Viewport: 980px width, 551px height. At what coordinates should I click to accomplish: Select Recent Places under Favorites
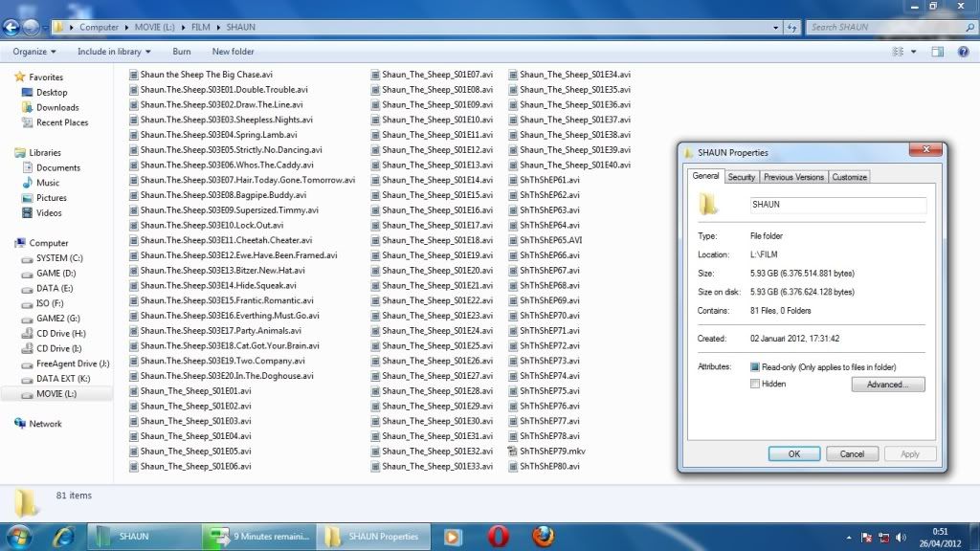click(62, 122)
